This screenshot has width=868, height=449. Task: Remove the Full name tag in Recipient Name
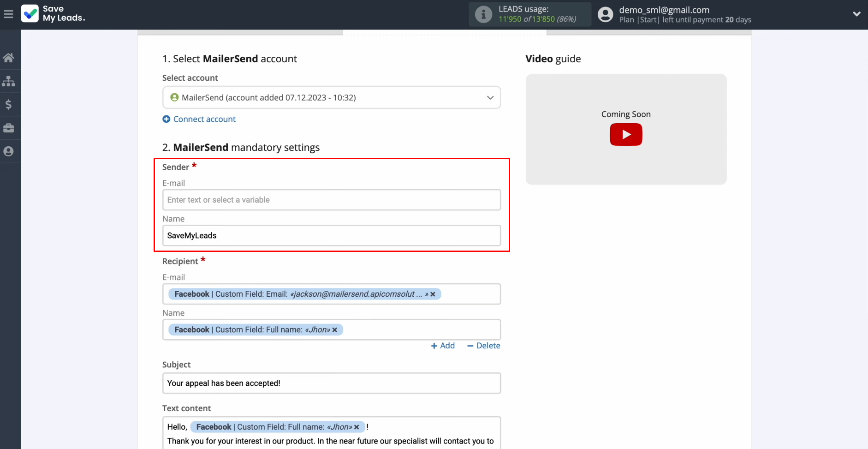(335, 330)
